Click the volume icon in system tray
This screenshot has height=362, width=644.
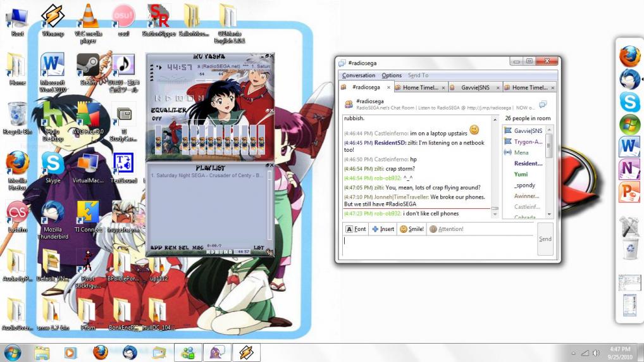(x=596, y=353)
